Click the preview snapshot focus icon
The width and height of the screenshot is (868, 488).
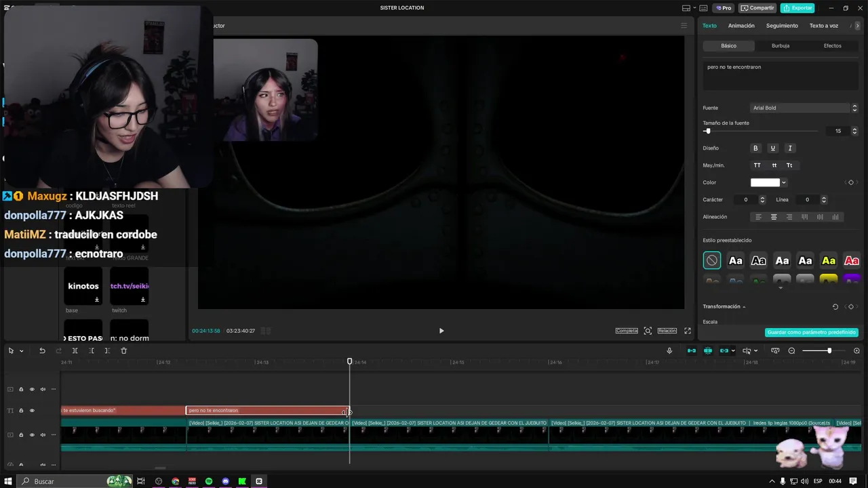point(648,331)
